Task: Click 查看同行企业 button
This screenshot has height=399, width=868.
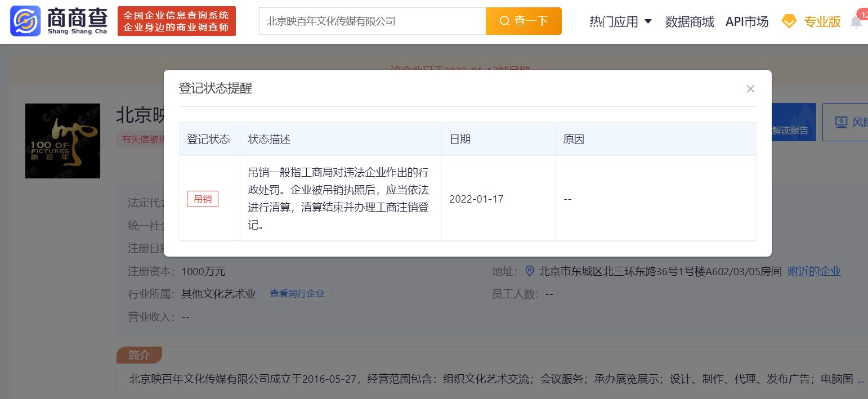Action: (297, 294)
